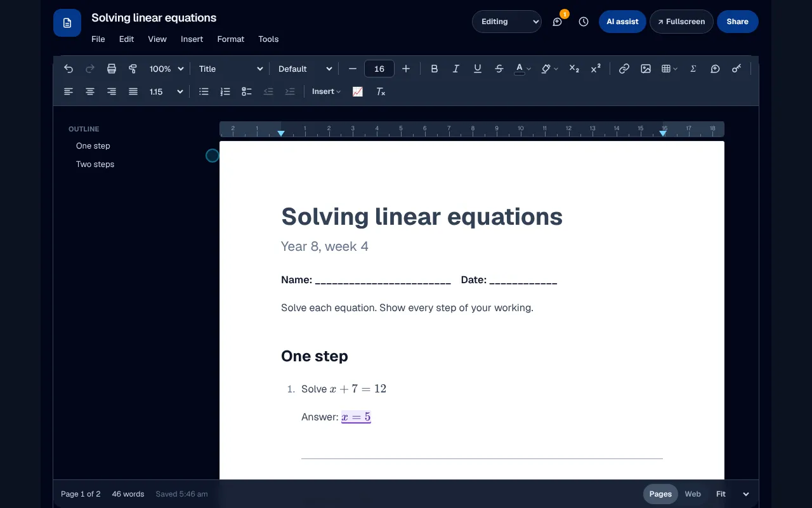Open comments icon with notification badge
Image resolution: width=812 pixels, height=508 pixels.
558,22
